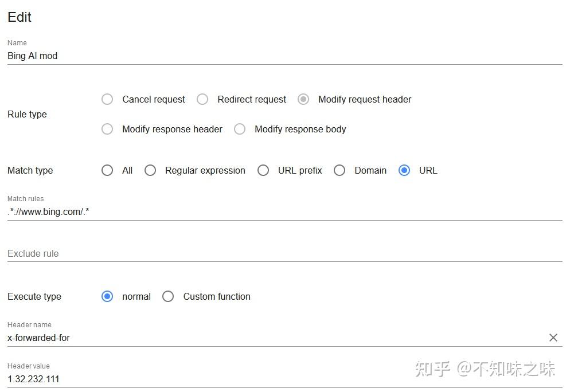
Task: Select normal execute type
Action: tap(107, 296)
